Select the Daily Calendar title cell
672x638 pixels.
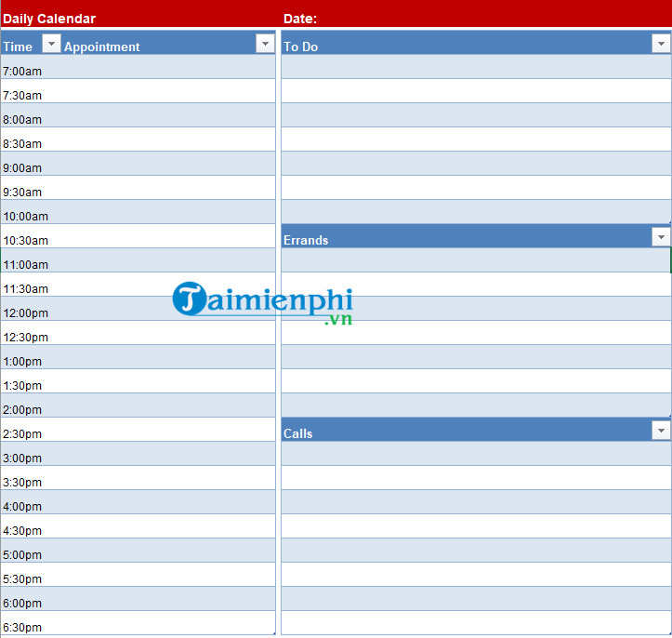pyautogui.click(x=49, y=19)
